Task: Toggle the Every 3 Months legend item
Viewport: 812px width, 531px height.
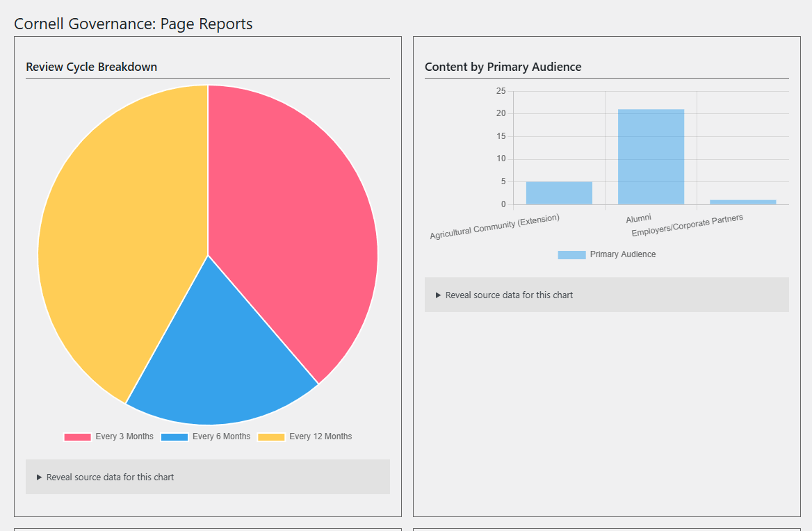Action: pos(108,436)
